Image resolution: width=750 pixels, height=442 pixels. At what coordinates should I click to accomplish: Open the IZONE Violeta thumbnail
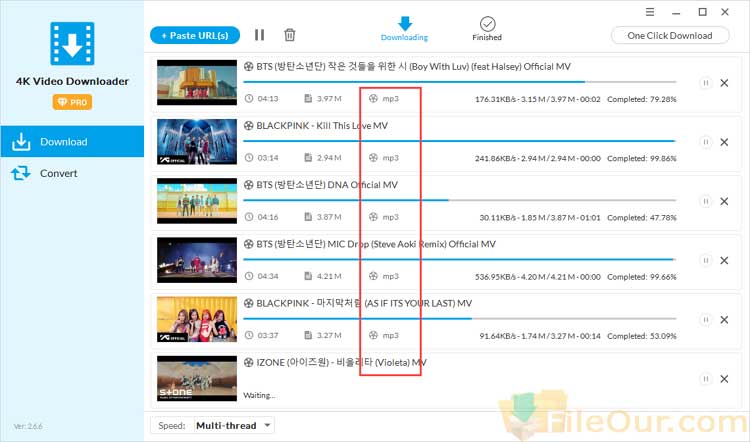(197, 378)
